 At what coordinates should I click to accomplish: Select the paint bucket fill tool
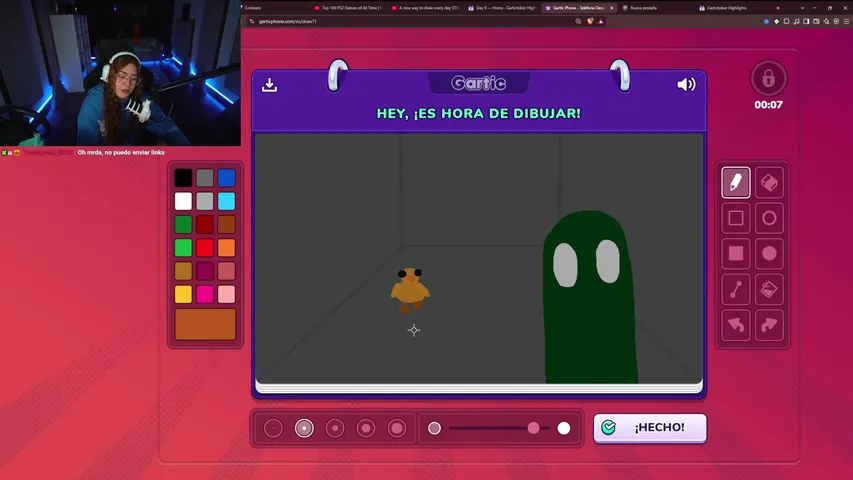tap(769, 290)
